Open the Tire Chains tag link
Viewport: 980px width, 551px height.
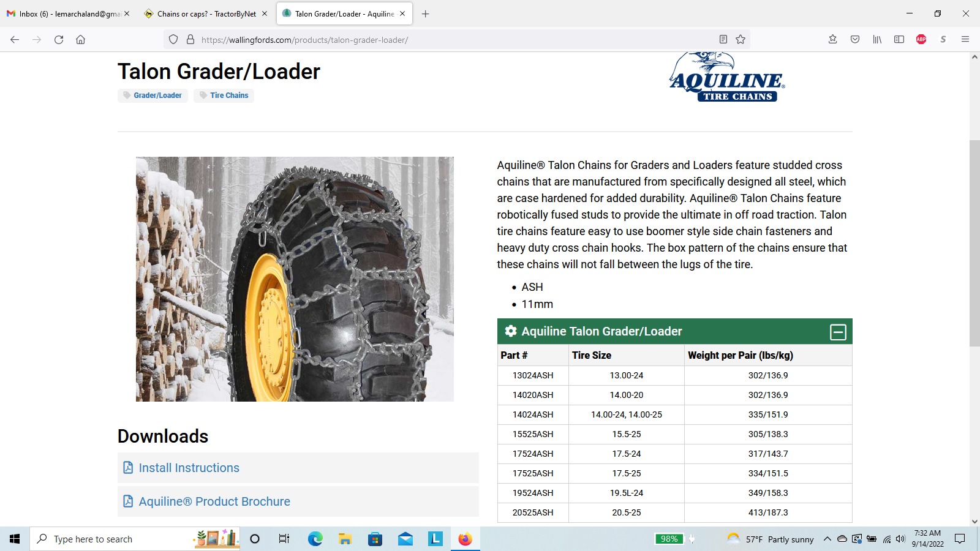coord(224,96)
